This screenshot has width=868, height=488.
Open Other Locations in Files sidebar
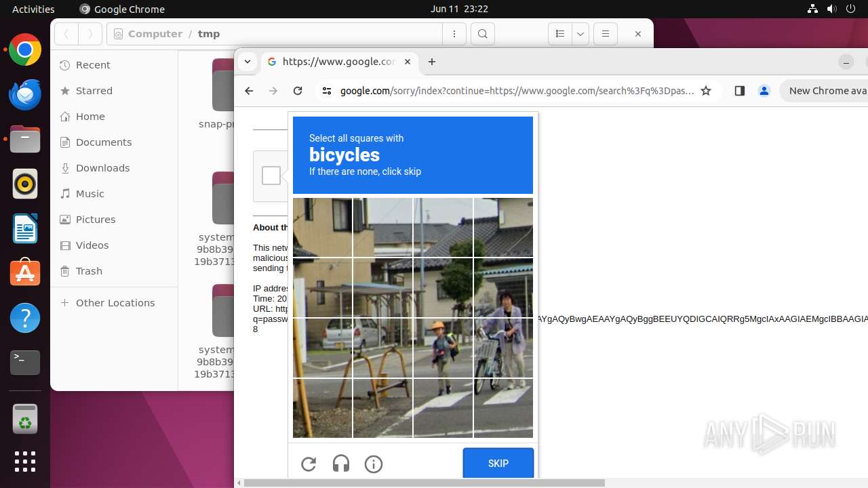[114, 303]
